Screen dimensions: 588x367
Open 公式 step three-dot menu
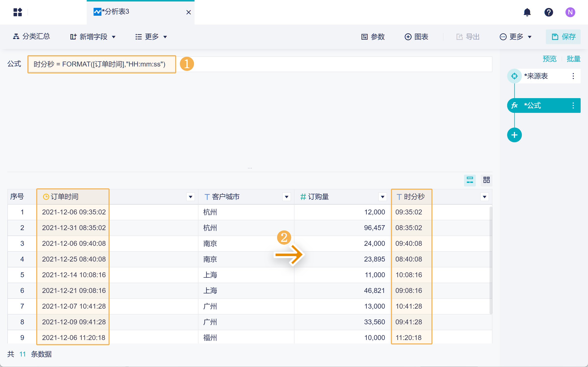pos(573,105)
